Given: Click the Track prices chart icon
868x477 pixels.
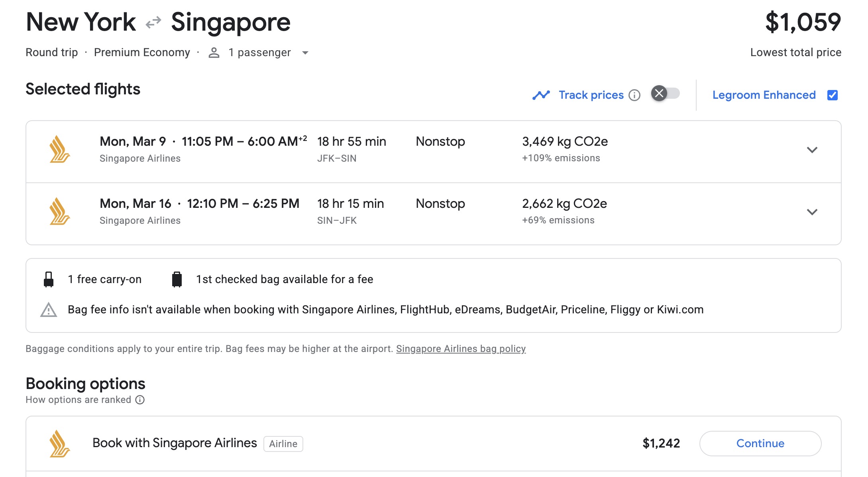Looking at the screenshot, I should pos(542,95).
